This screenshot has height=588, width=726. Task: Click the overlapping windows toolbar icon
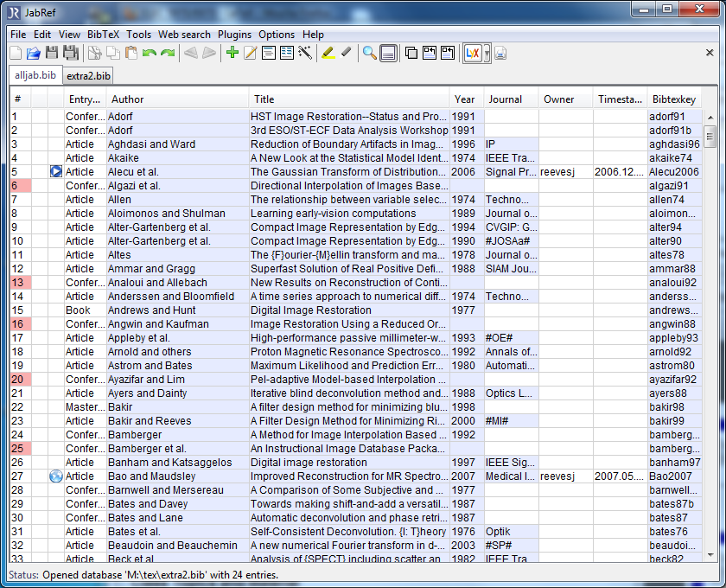click(411, 53)
